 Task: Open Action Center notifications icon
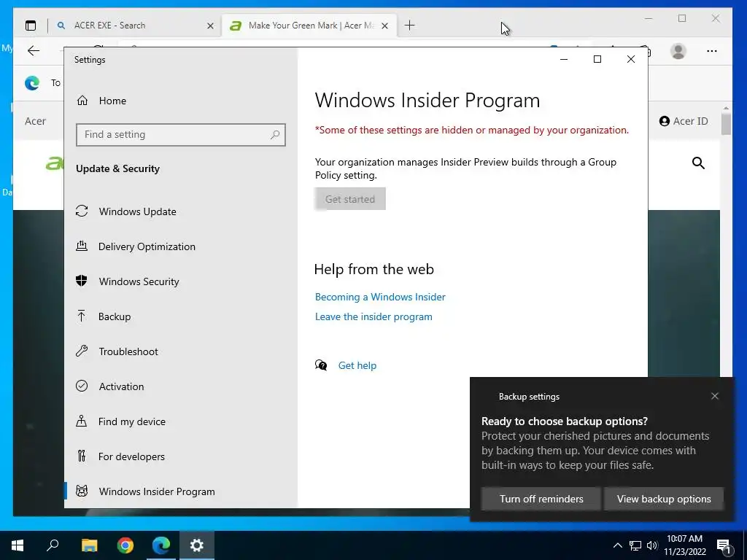pos(724,546)
